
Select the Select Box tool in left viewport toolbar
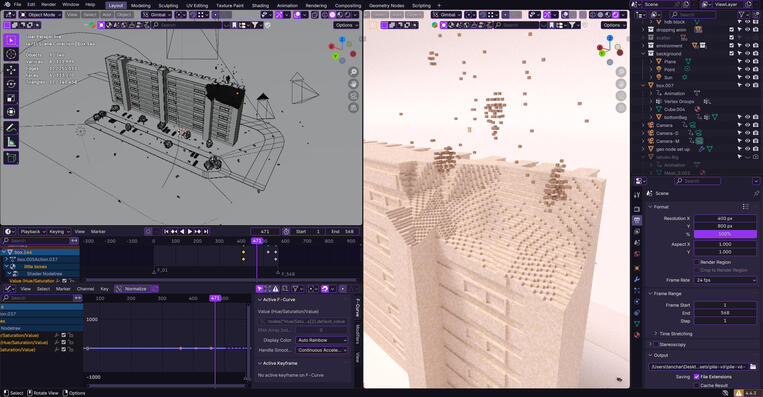11,40
